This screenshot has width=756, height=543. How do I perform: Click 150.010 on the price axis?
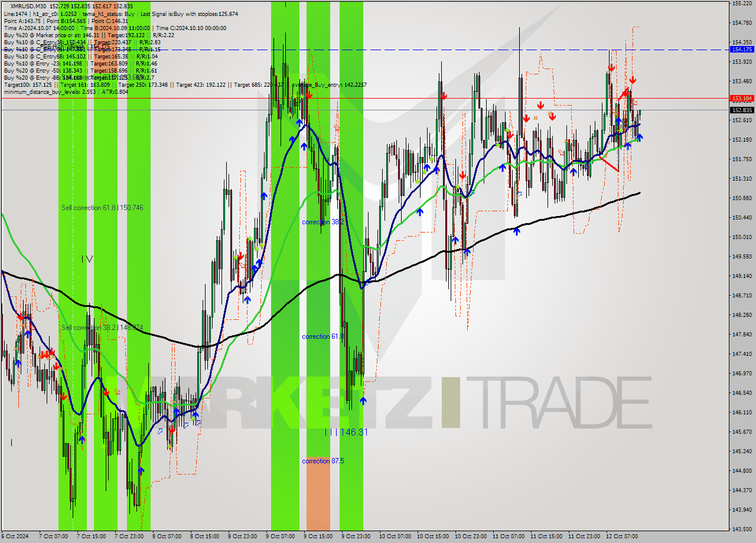[742, 237]
